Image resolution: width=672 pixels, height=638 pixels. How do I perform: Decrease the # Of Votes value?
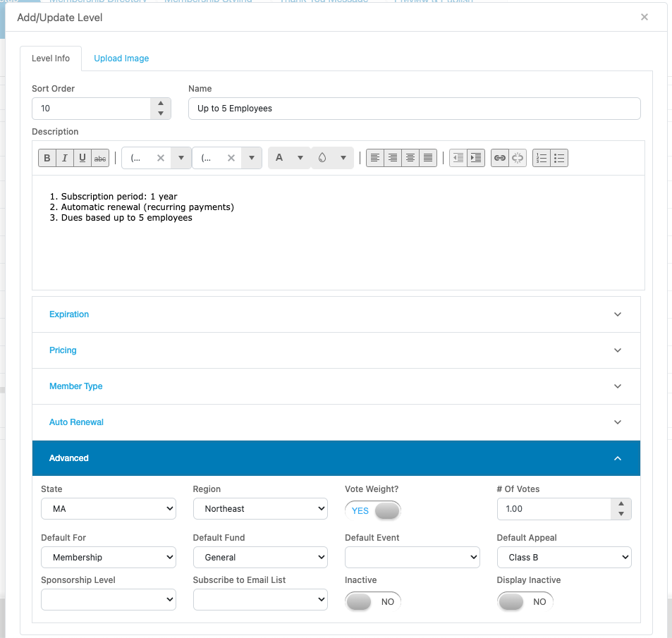pos(621,514)
